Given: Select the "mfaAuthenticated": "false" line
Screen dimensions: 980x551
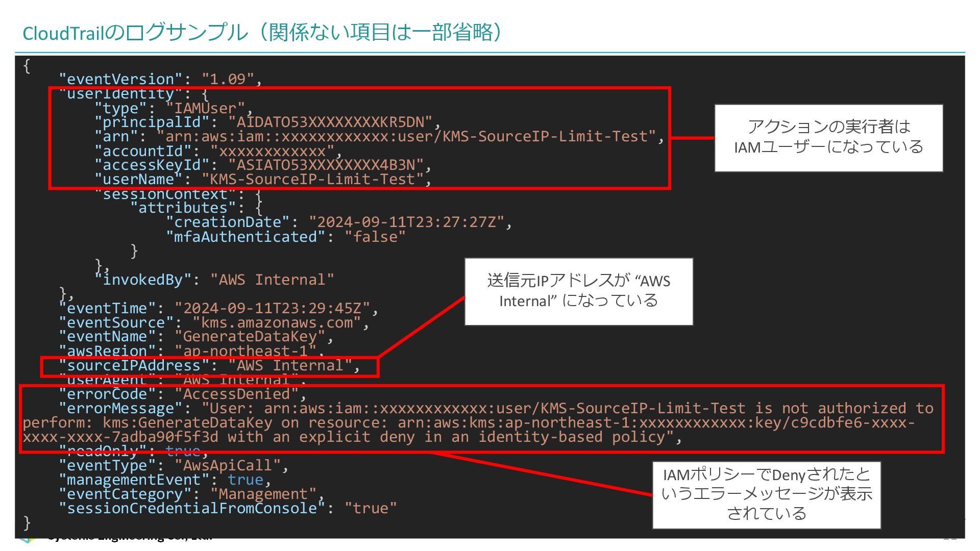Looking at the screenshot, I should pyautogui.click(x=285, y=237).
